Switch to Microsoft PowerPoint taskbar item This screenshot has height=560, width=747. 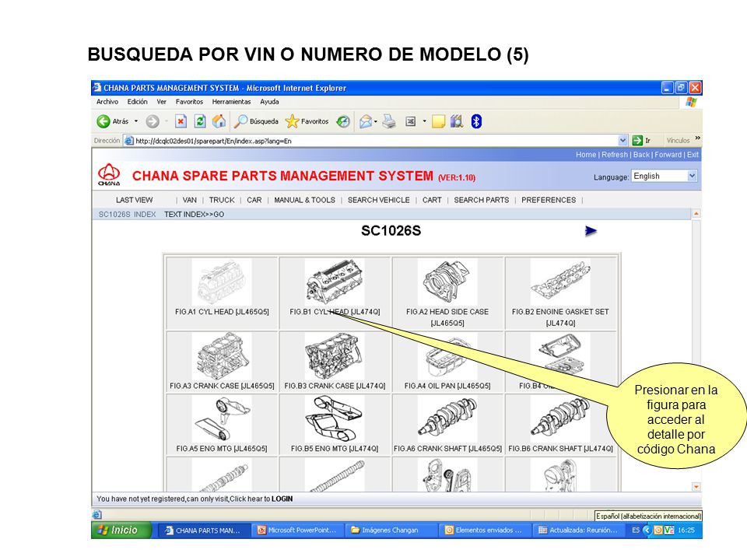pos(296,530)
